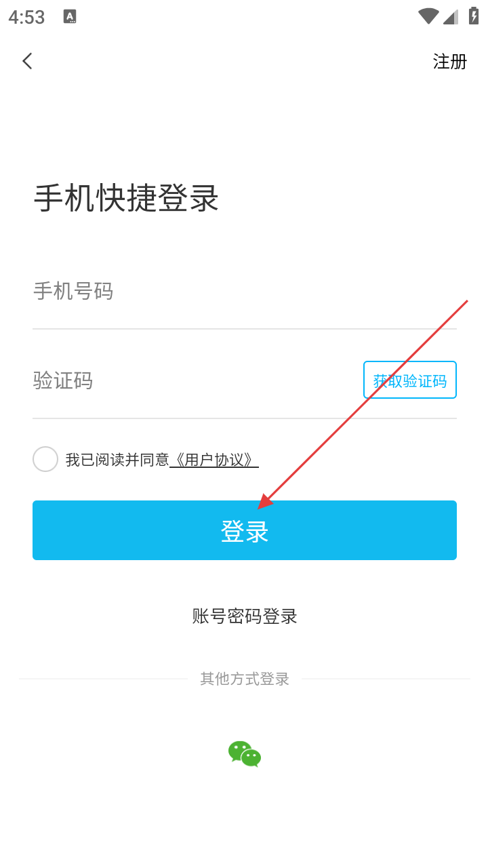Tap the keyboard input 'A' status icon
The height and width of the screenshot is (868, 488).
coord(70,17)
